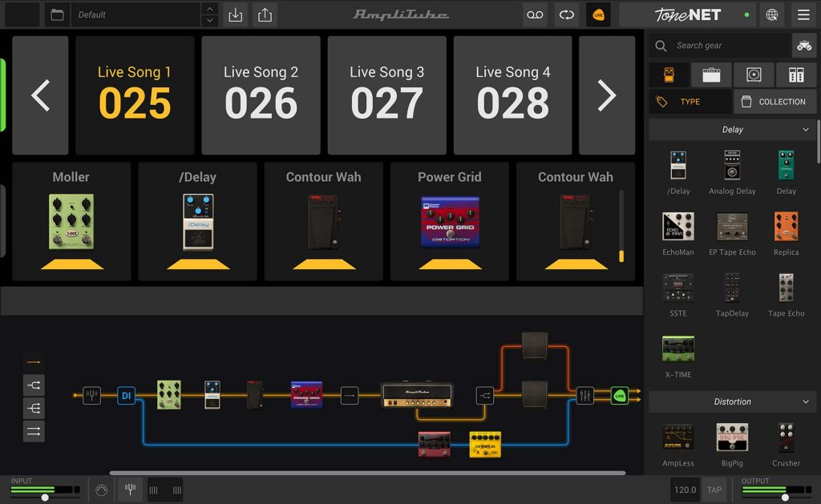Toggle the Power Grid bypass switch
This screenshot has width=821, height=504.
[450, 264]
